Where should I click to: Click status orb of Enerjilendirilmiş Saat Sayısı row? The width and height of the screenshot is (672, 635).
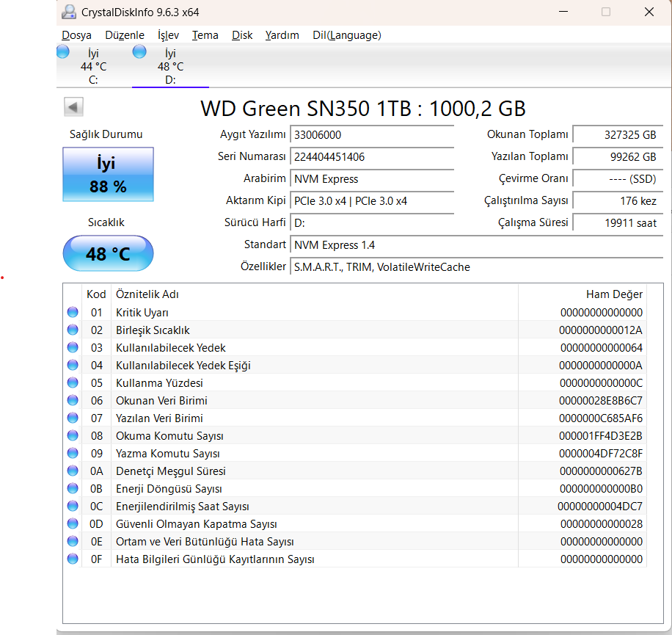click(73, 506)
